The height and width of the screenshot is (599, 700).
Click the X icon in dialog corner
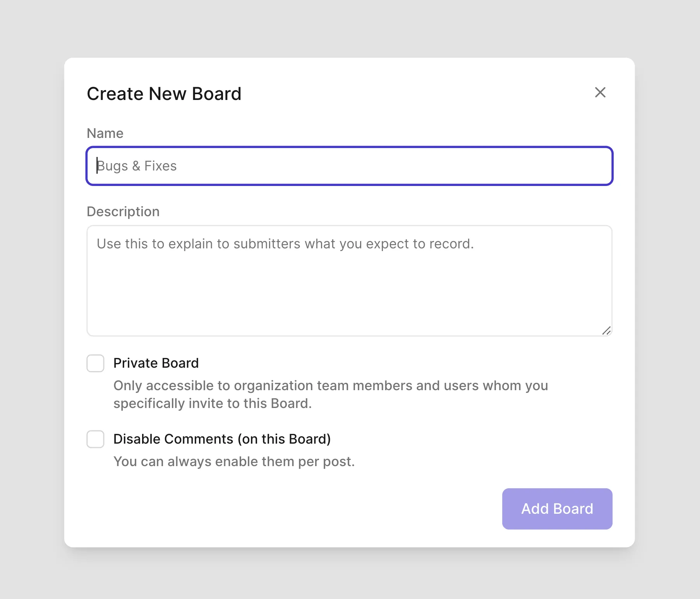point(600,93)
